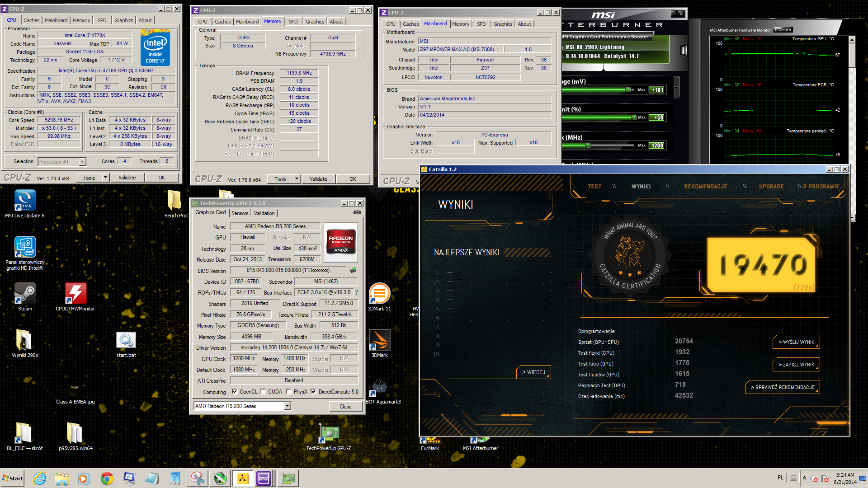This screenshot has height=488, width=868.
Task: Select the 3DMark 11 desktop shortcut
Action: 379,293
